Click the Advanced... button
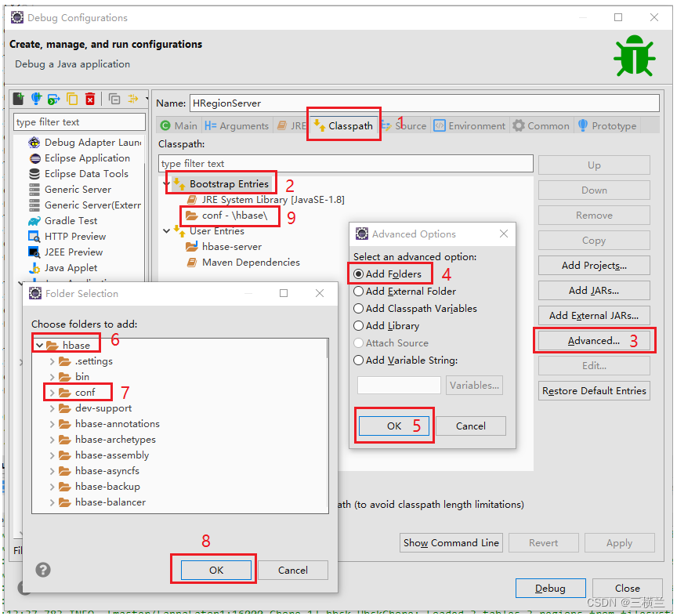The width and height of the screenshot is (677, 616). coord(594,340)
